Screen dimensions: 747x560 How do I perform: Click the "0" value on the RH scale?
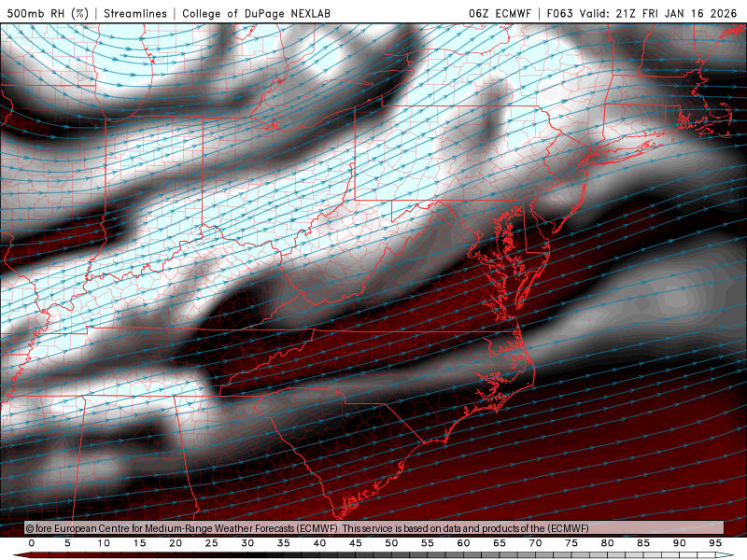point(32,543)
